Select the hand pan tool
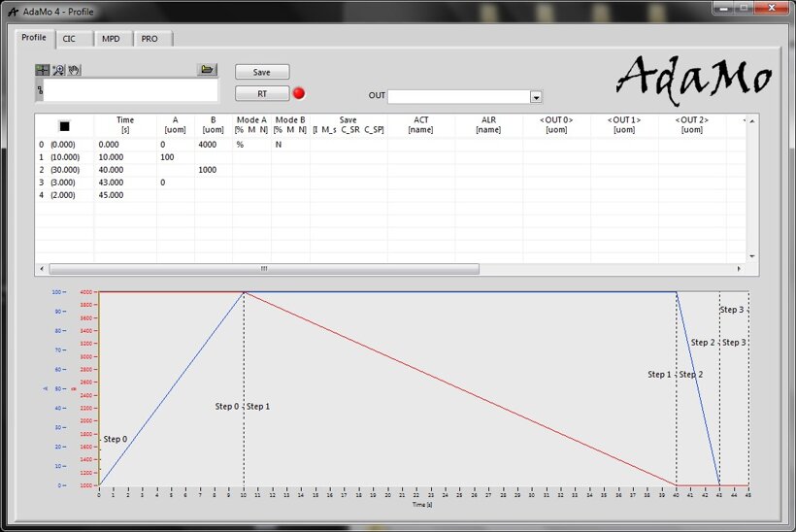 [73, 70]
